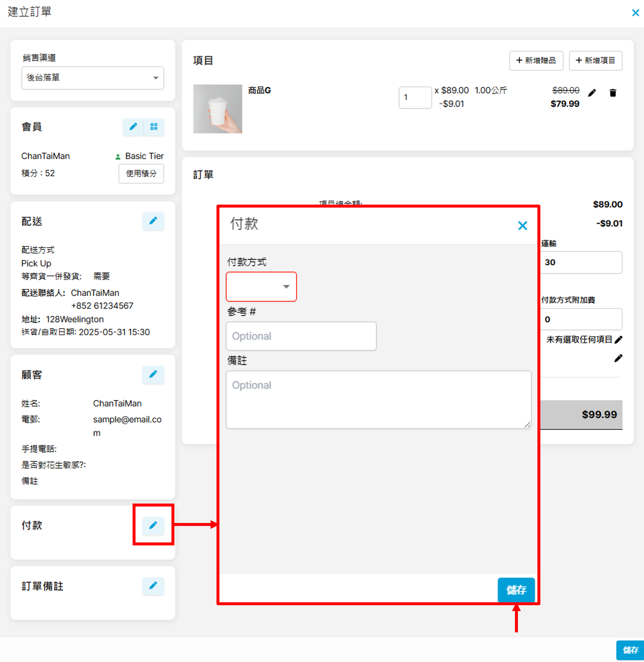Open the 付款 payment edit pencil

click(153, 525)
